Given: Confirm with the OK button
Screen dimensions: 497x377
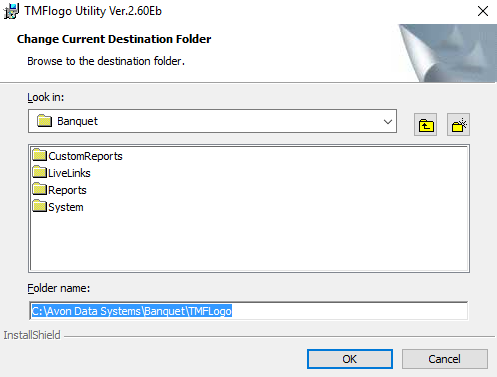Looking at the screenshot, I should [350, 359].
